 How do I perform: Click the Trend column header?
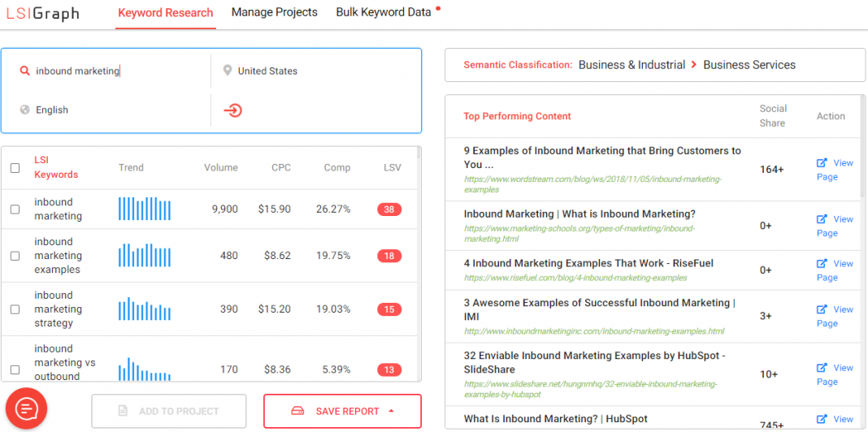(x=131, y=167)
